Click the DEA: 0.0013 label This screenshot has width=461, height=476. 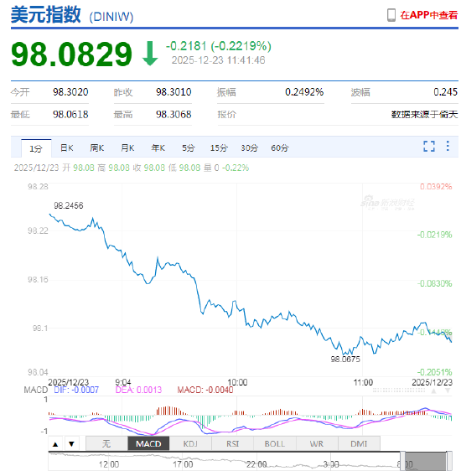138,390
